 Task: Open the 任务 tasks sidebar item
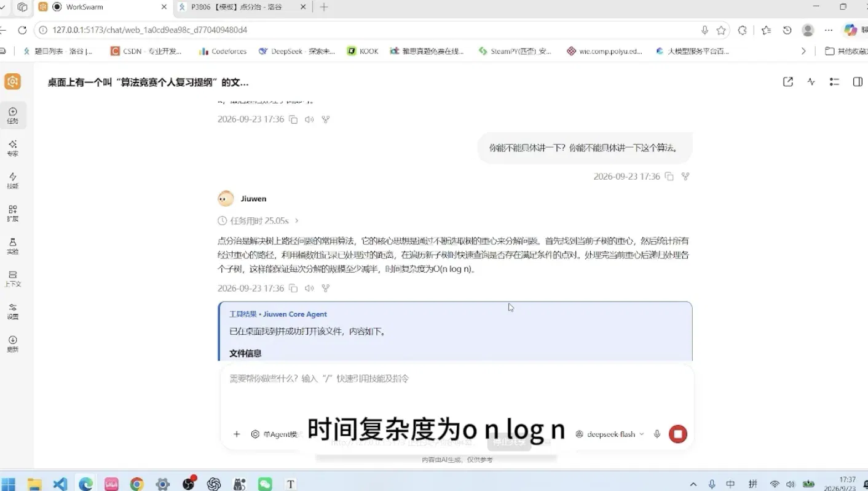[x=13, y=115]
